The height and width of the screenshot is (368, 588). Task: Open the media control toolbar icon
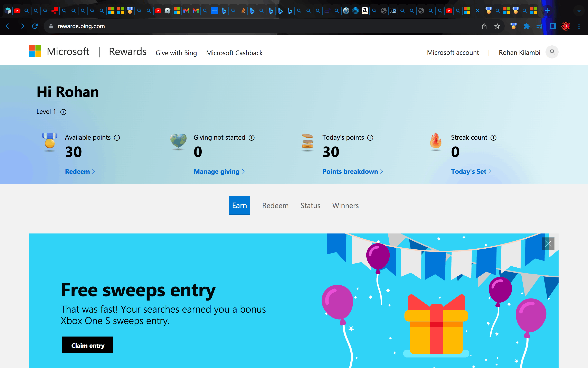click(540, 26)
